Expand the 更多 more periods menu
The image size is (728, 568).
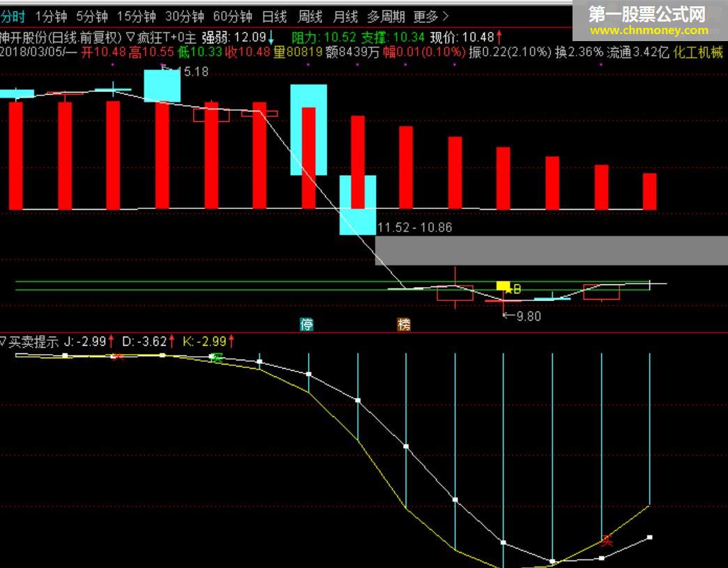431,17
